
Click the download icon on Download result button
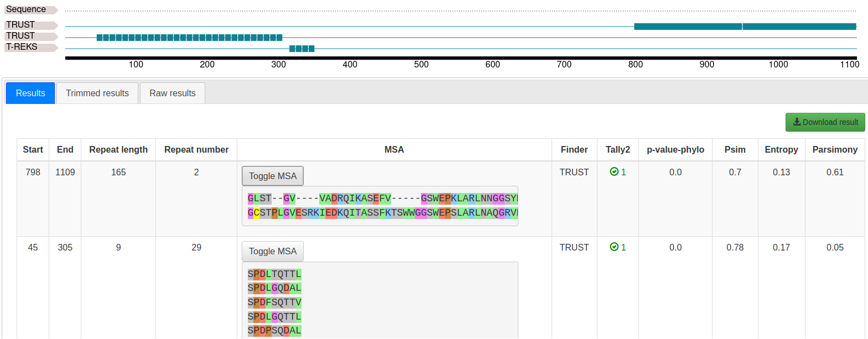click(797, 122)
